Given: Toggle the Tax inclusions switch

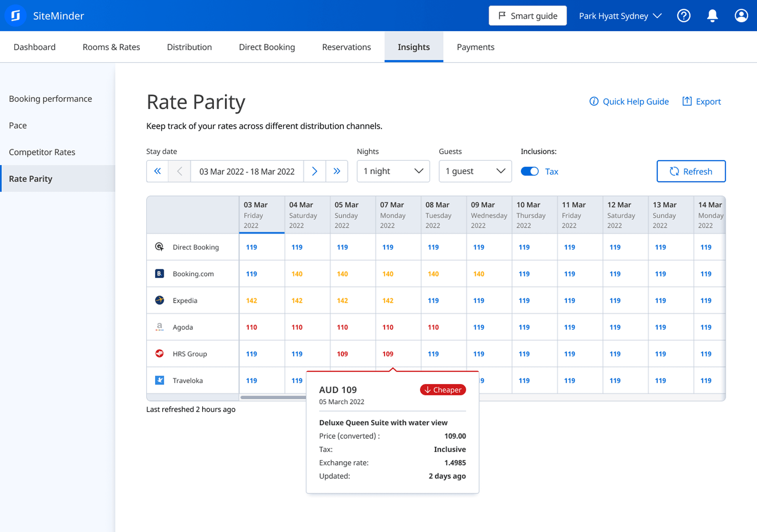Looking at the screenshot, I should click(530, 171).
